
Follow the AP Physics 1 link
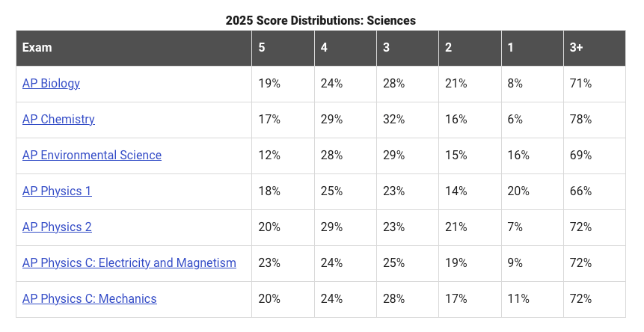coord(57,191)
